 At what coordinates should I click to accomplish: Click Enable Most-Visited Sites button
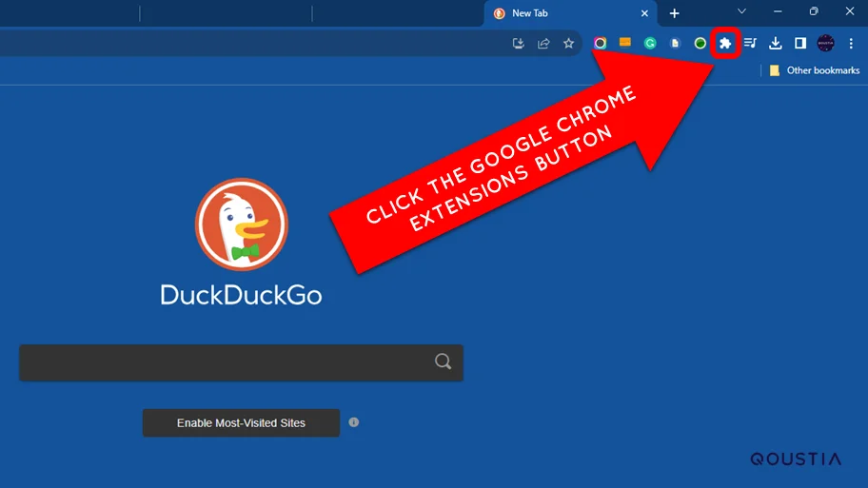pos(241,422)
